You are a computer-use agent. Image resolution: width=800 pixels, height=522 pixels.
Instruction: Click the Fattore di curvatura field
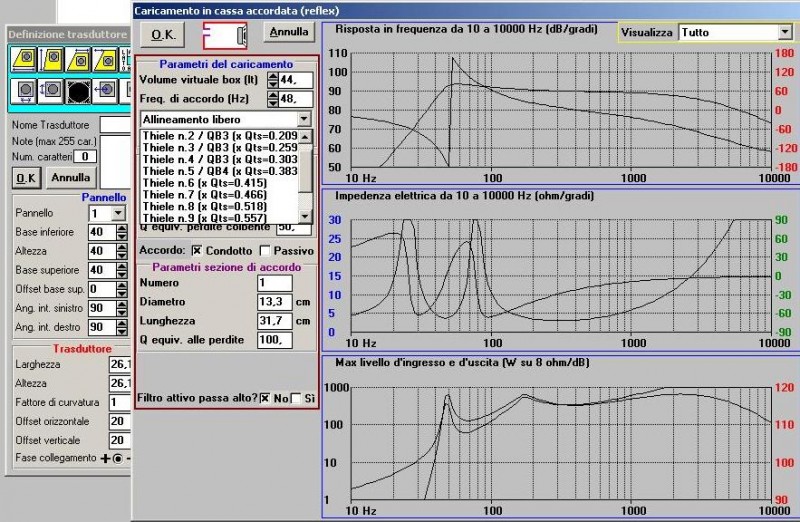tap(120, 402)
